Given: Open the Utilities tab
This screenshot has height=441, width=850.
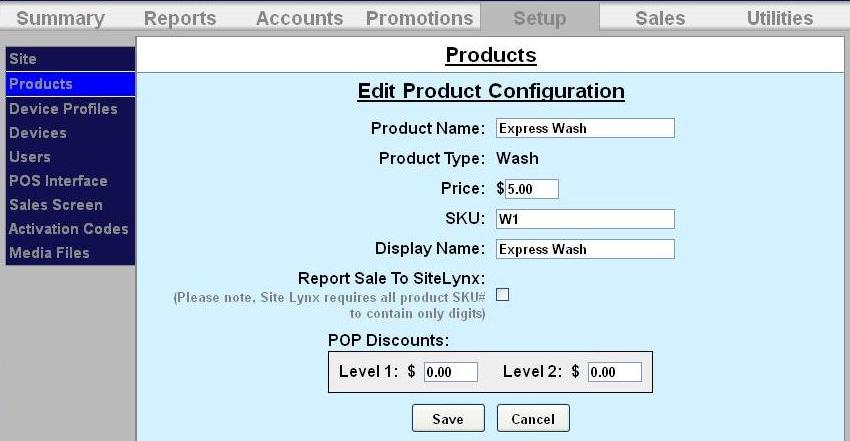Looking at the screenshot, I should coord(780,18).
